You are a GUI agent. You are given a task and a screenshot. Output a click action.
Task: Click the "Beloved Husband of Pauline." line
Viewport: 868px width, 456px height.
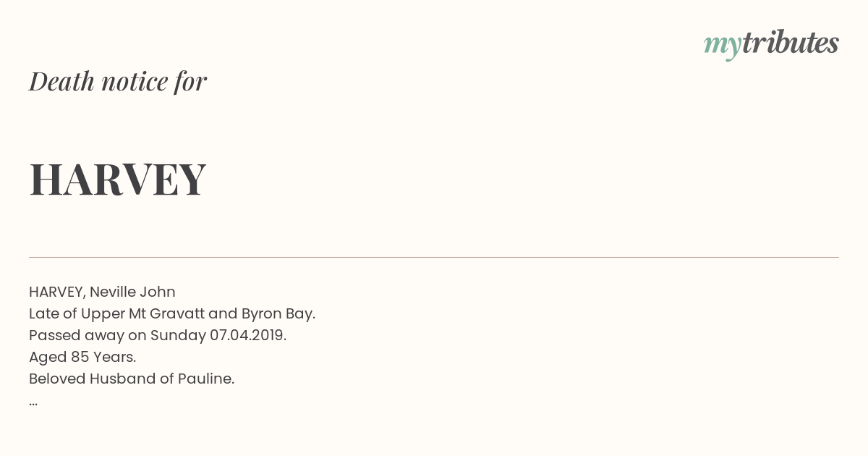click(x=132, y=379)
